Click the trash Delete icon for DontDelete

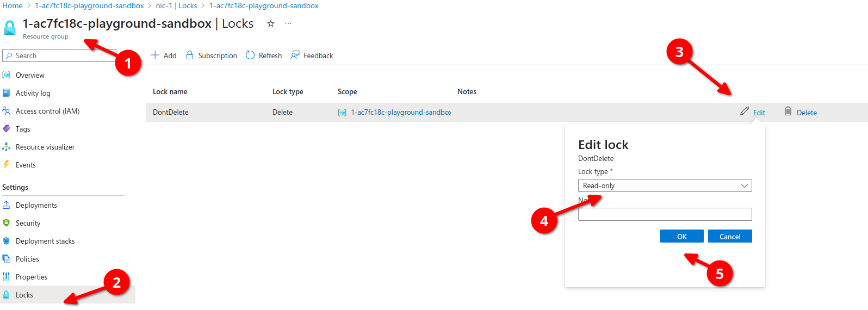coord(788,111)
